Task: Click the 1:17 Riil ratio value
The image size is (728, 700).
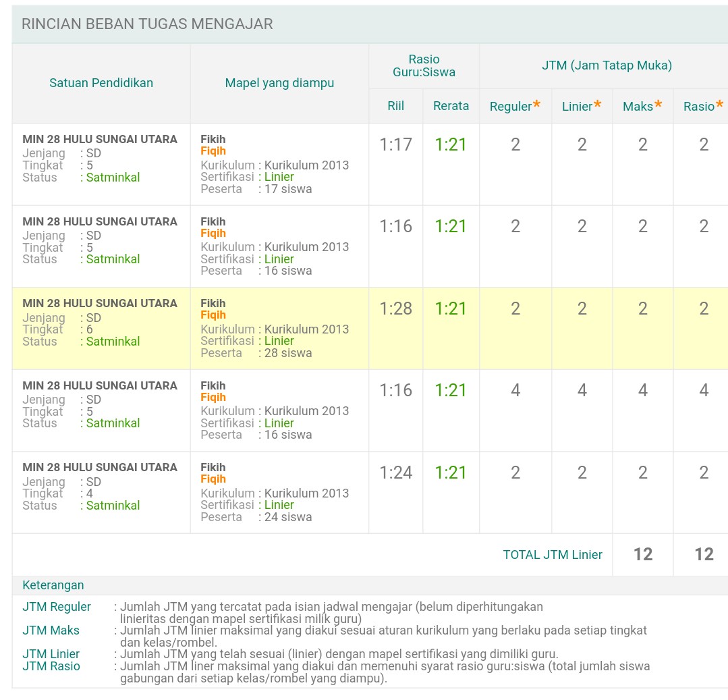Action: [x=395, y=144]
